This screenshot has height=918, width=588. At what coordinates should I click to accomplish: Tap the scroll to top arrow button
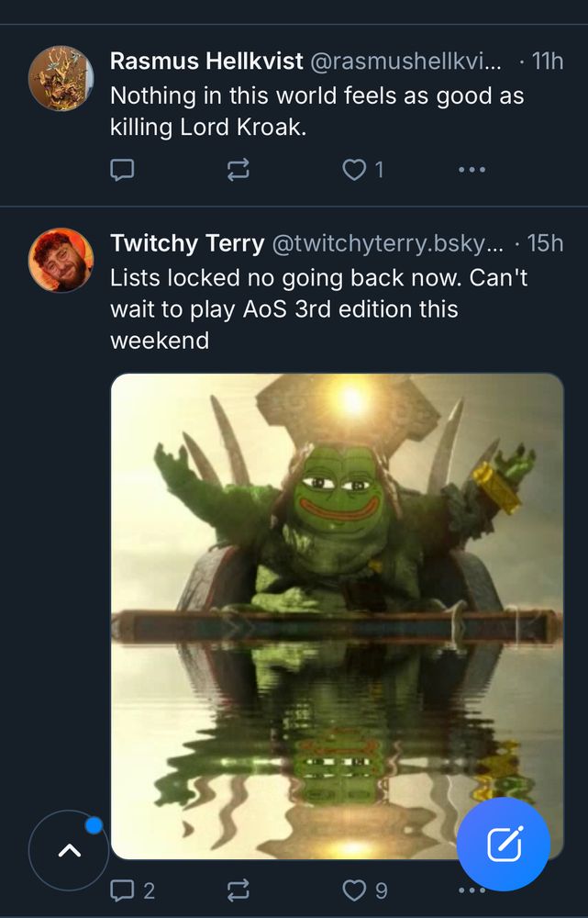[x=70, y=850]
